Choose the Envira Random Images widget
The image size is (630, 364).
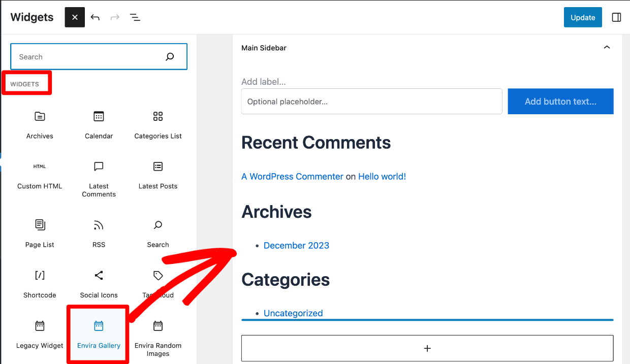pyautogui.click(x=158, y=338)
